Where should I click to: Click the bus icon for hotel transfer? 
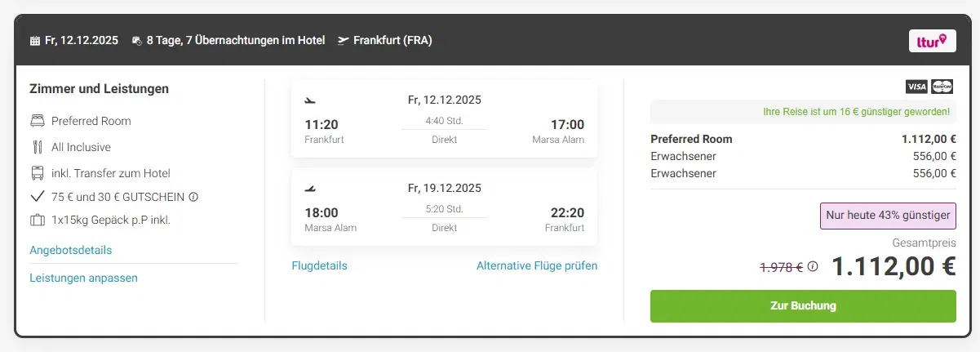pos(38,173)
